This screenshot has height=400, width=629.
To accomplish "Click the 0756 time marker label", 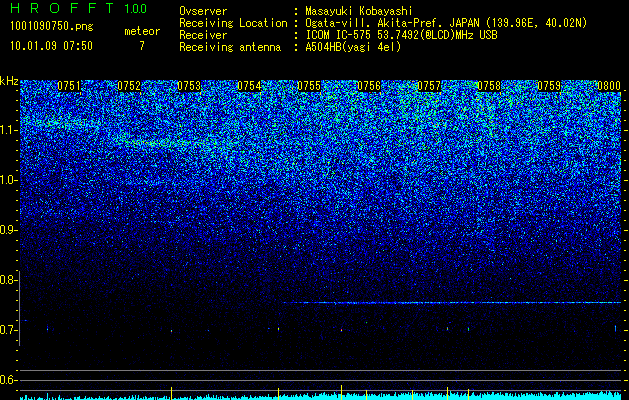I will (369, 86).
